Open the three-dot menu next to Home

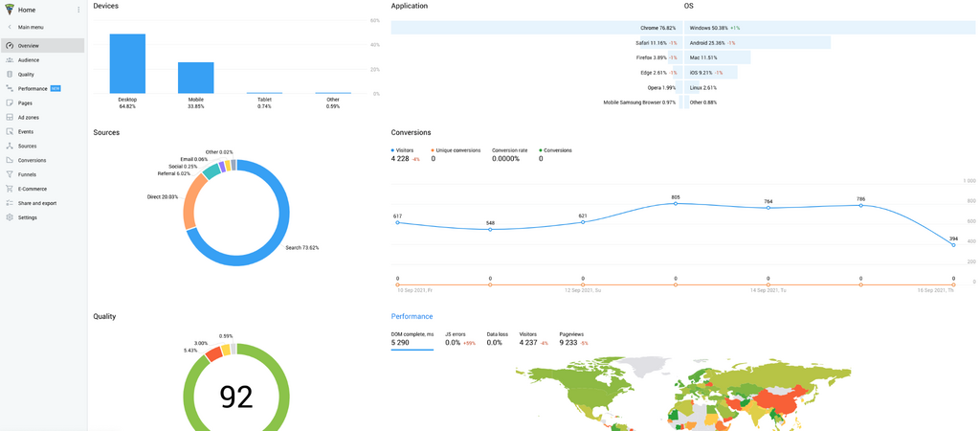click(x=78, y=10)
